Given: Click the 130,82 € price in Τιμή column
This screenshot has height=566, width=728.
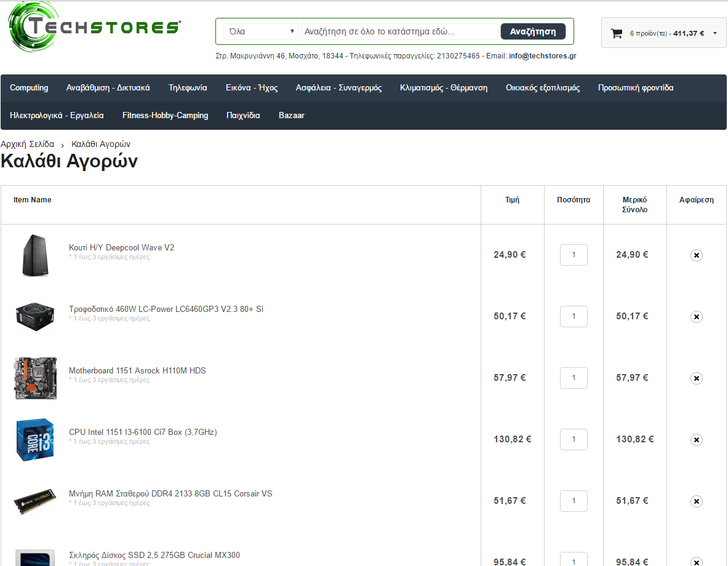Looking at the screenshot, I should 512,439.
